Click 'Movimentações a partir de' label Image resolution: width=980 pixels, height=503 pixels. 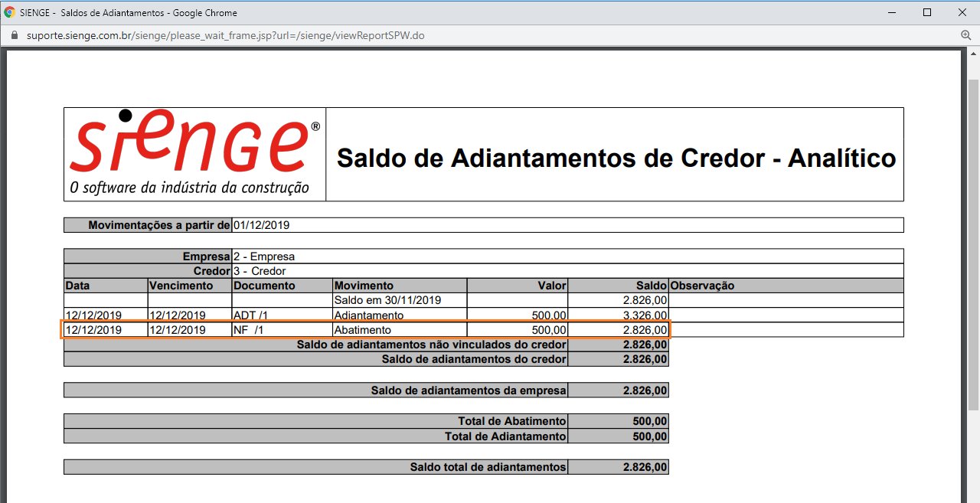tap(159, 225)
